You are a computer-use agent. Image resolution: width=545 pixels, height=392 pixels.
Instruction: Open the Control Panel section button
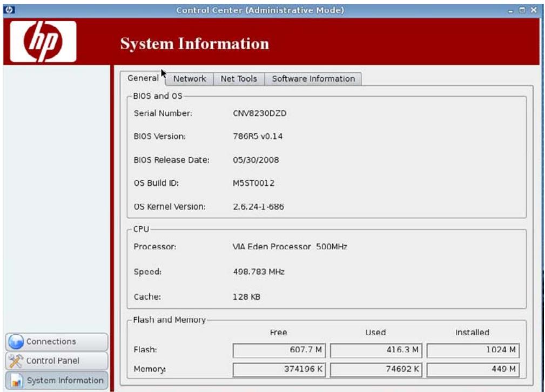point(57,361)
